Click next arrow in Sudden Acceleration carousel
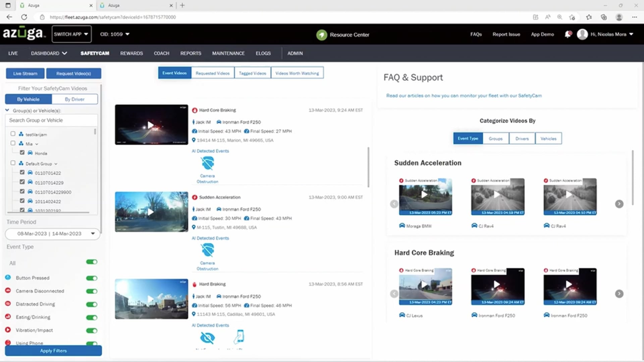 click(619, 204)
